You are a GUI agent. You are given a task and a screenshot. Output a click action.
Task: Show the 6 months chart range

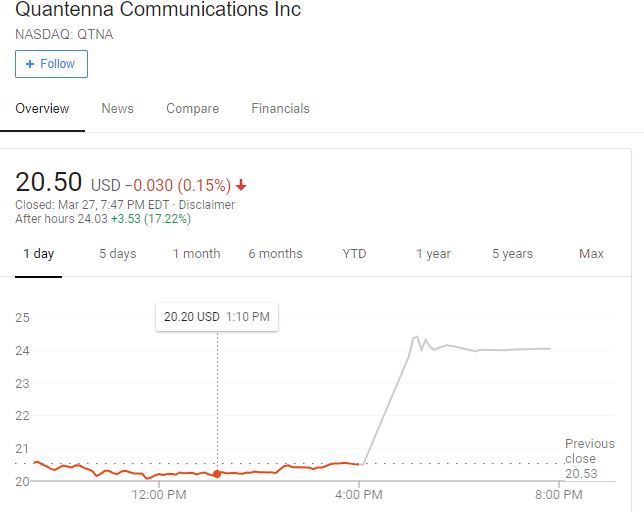[x=276, y=254]
